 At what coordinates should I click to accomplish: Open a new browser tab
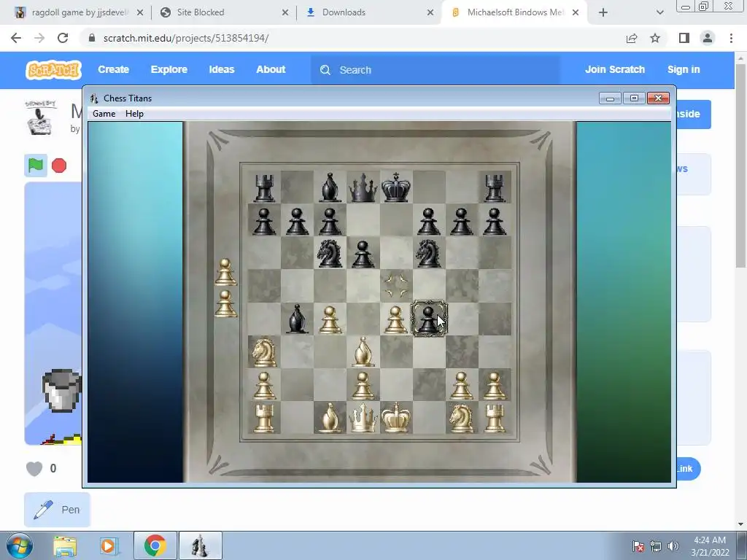[603, 12]
